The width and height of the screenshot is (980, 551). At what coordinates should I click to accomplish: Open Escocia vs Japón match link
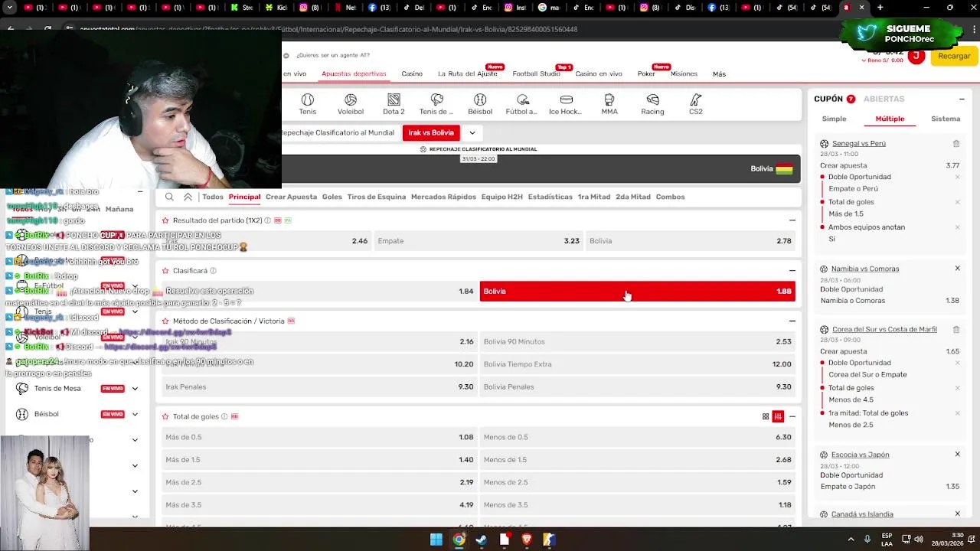pos(861,455)
